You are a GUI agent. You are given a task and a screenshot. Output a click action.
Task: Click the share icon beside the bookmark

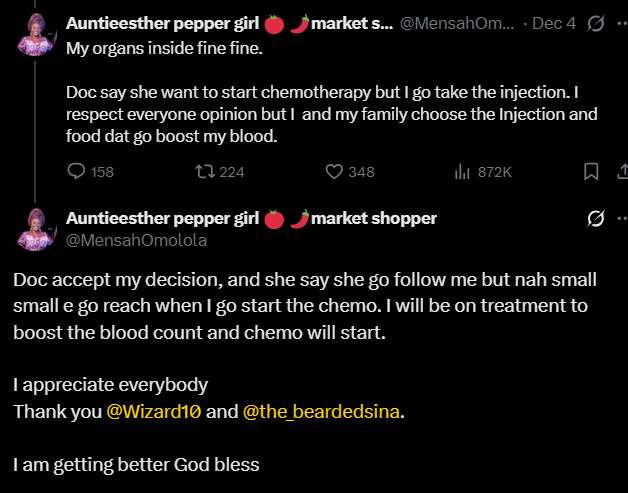click(x=621, y=172)
